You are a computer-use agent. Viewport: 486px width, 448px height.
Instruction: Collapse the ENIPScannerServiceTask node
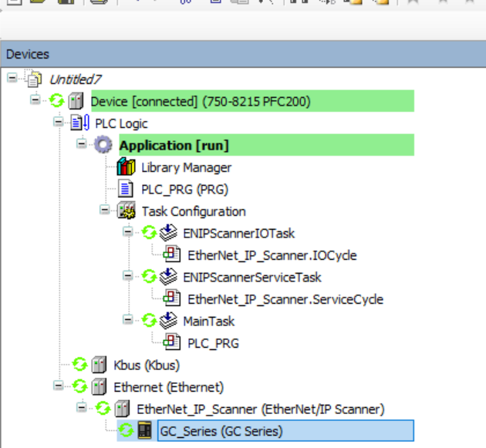pos(127,275)
